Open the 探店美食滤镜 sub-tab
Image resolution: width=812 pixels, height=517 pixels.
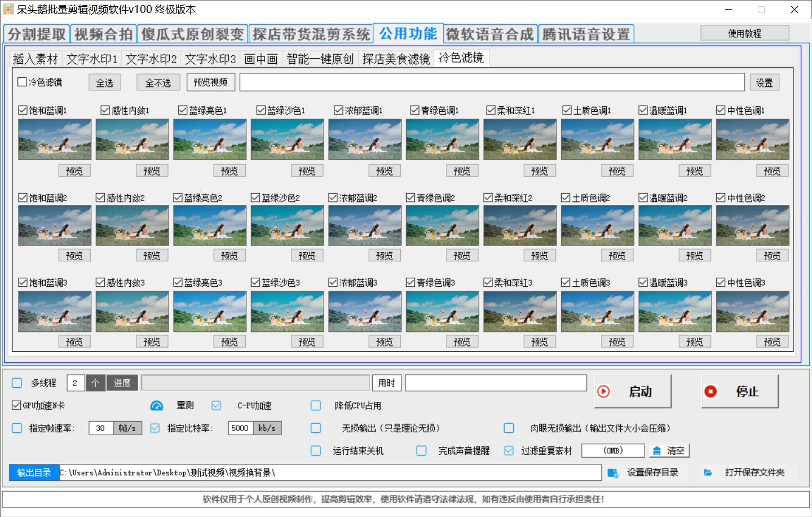(396, 59)
